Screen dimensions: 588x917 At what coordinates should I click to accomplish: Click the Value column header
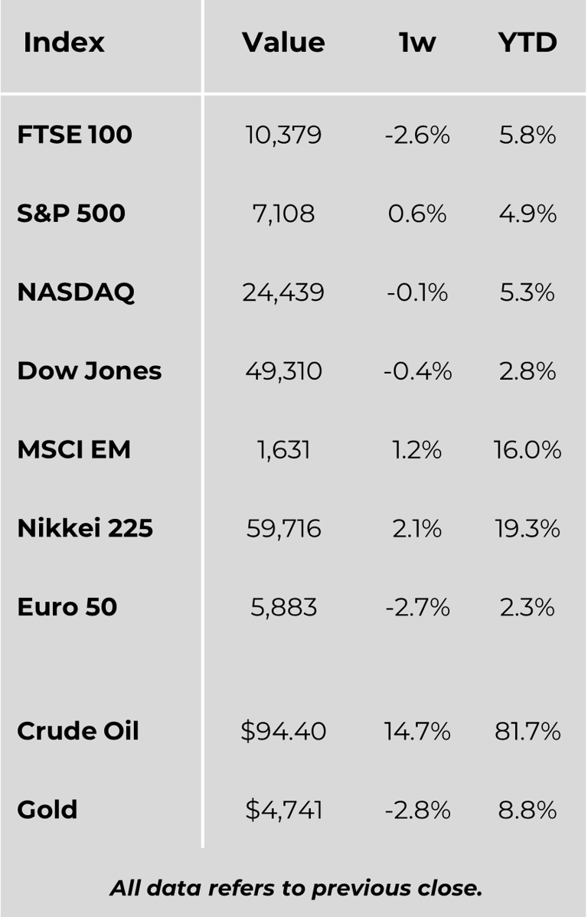click(283, 43)
